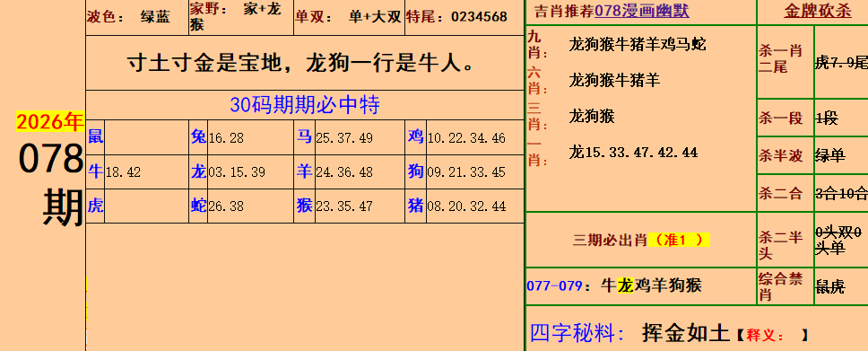Click the 杀一段 label
Image resolution: width=868 pixels, height=351 pixels.
780,118
